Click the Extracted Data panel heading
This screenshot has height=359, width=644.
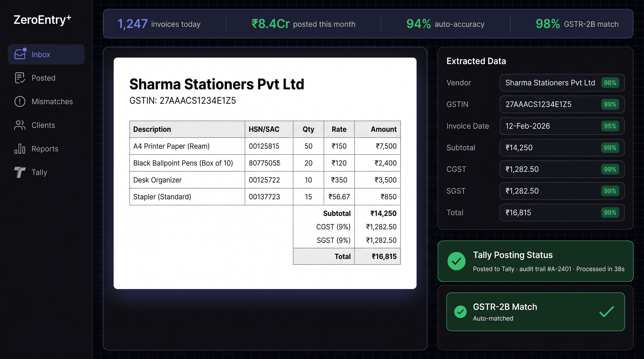476,61
